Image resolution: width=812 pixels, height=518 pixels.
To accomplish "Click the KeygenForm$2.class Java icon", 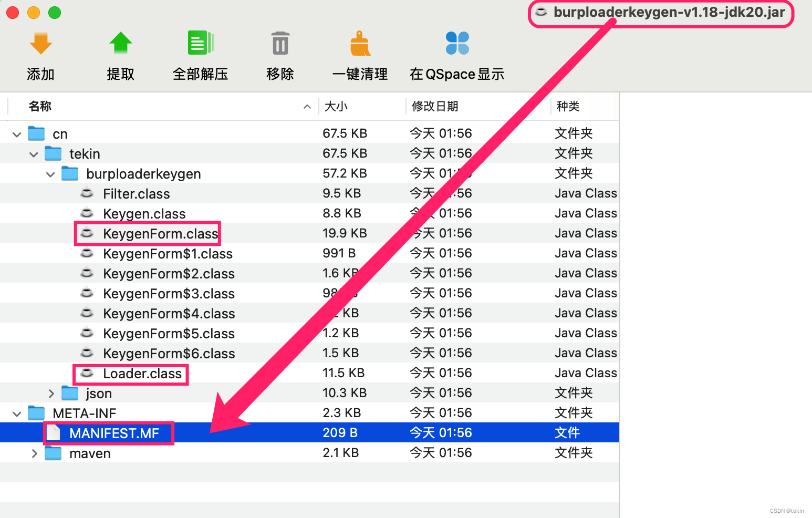I will (x=87, y=273).
